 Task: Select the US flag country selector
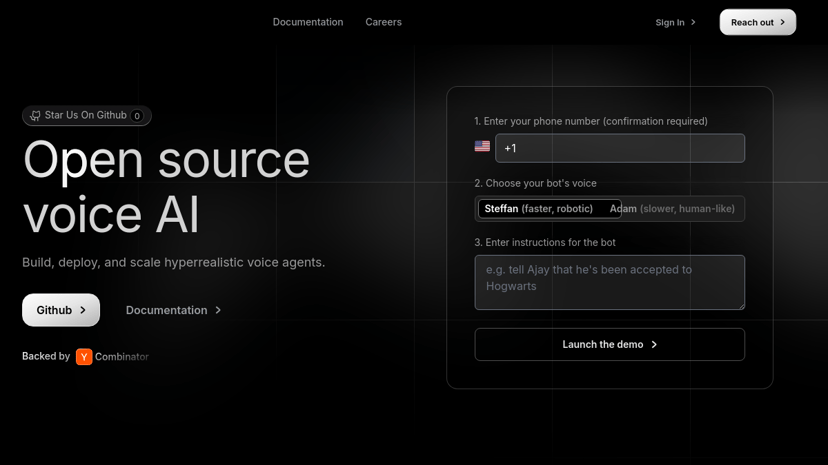(482, 146)
